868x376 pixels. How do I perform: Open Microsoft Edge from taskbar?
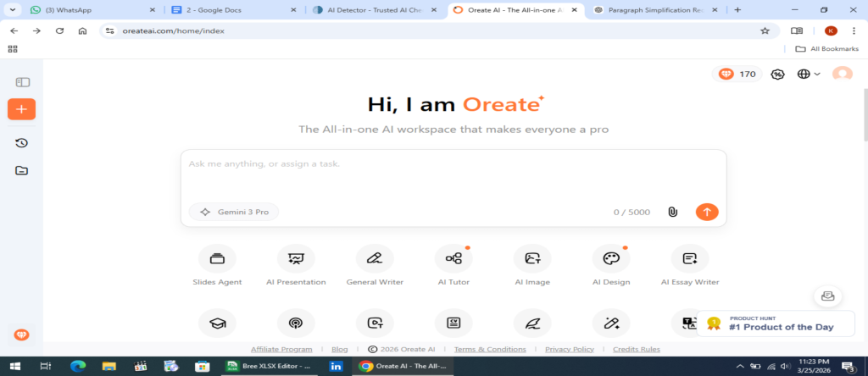pos(78,366)
